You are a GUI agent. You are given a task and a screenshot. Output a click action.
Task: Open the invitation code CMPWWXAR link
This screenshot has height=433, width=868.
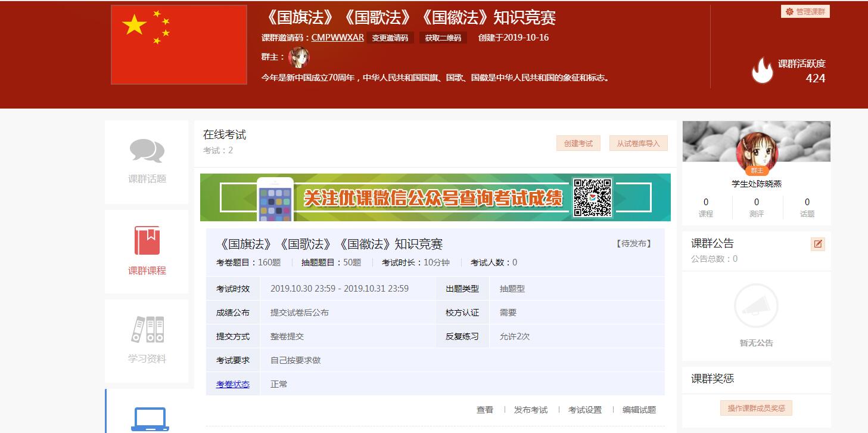click(x=337, y=37)
